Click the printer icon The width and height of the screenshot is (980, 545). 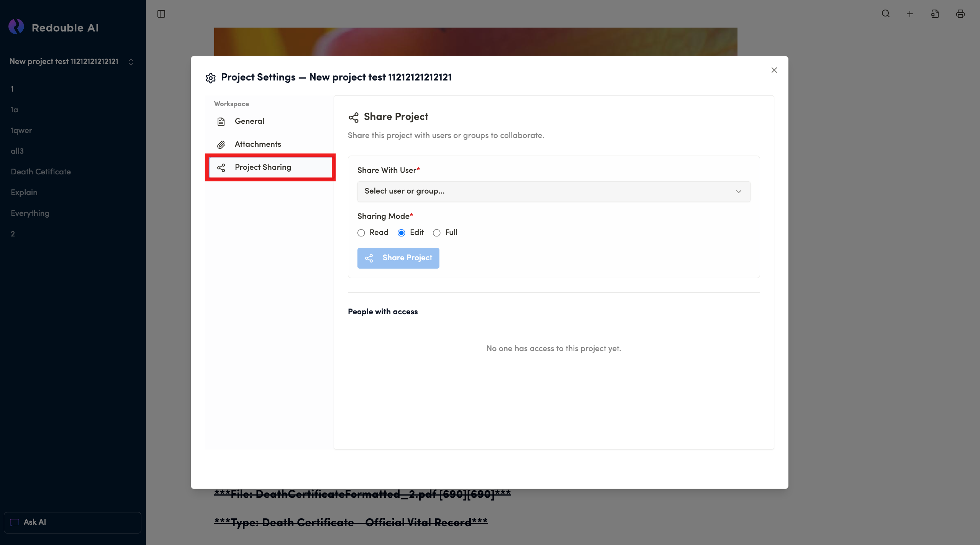click(960, 14)
